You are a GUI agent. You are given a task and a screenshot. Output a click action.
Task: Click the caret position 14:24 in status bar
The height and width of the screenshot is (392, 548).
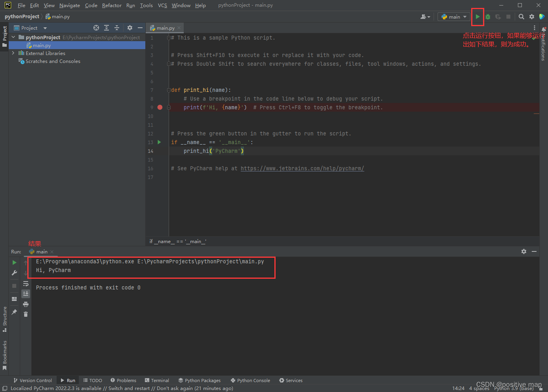coord(458,388)
